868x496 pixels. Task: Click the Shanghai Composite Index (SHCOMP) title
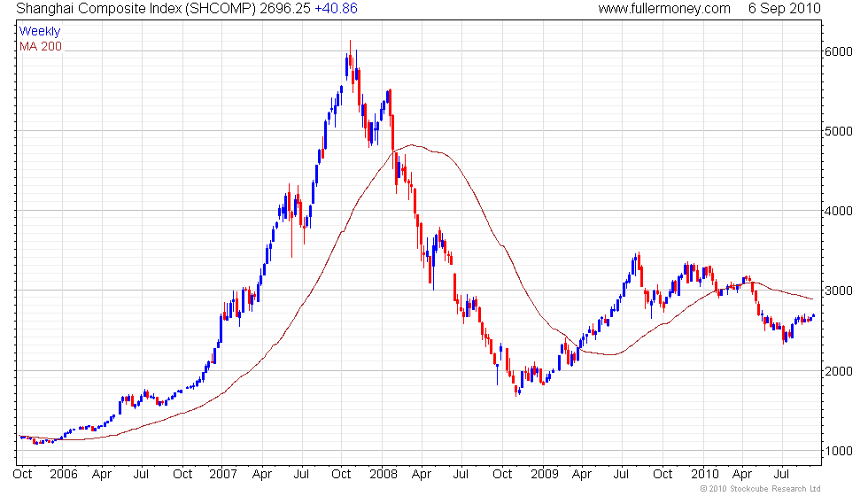136,8
